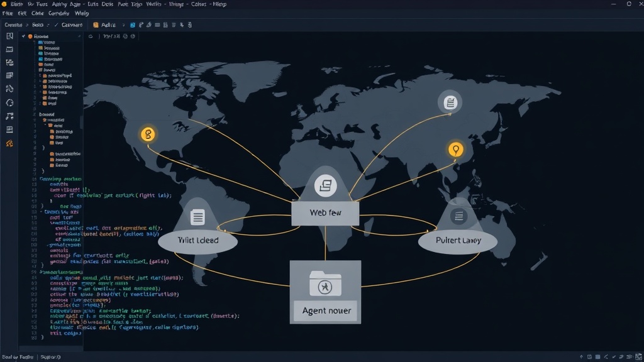Click the white circle icon above Web feur
Viewport: 644px width, 362px height.
tap(326, 185)
